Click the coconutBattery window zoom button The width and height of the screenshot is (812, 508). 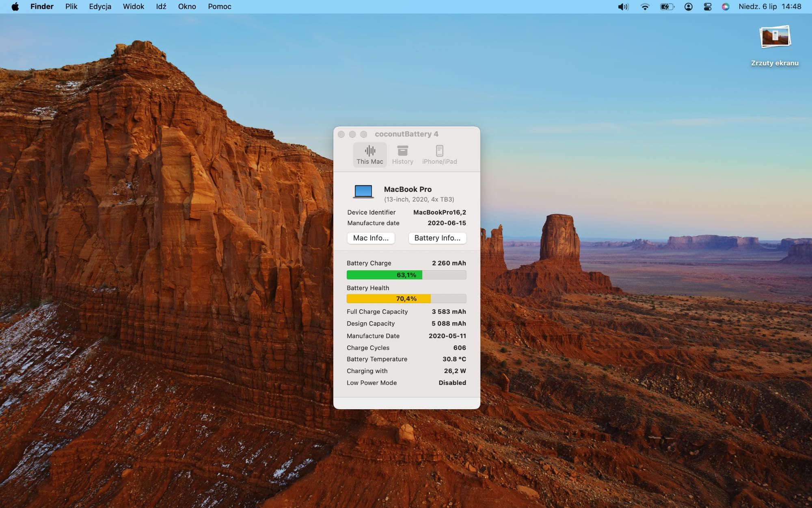364,134
